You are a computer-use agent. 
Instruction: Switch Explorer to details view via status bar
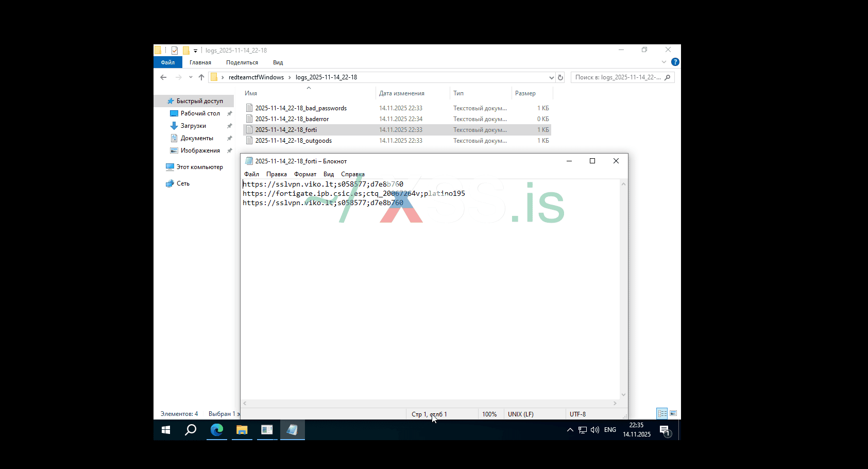pyautogui.click(x=662, y=413)
